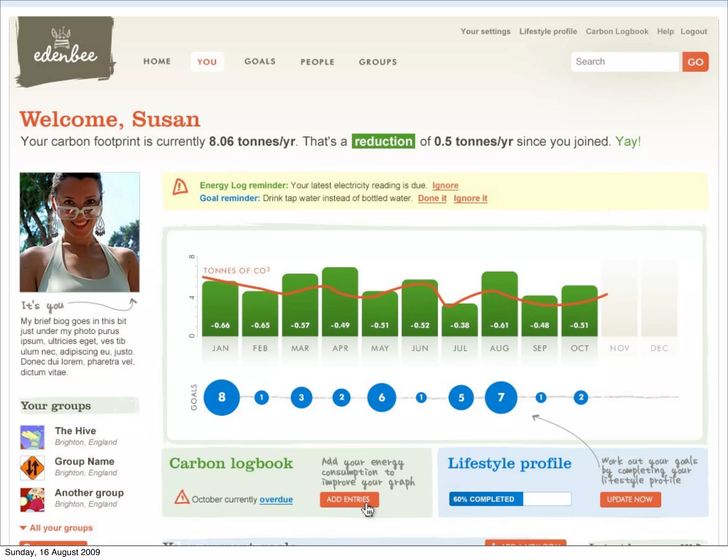The width and height of the screenshot is (728, 560).
Task: Go to the GROUPS tab
Action: [x=378, y=62]
